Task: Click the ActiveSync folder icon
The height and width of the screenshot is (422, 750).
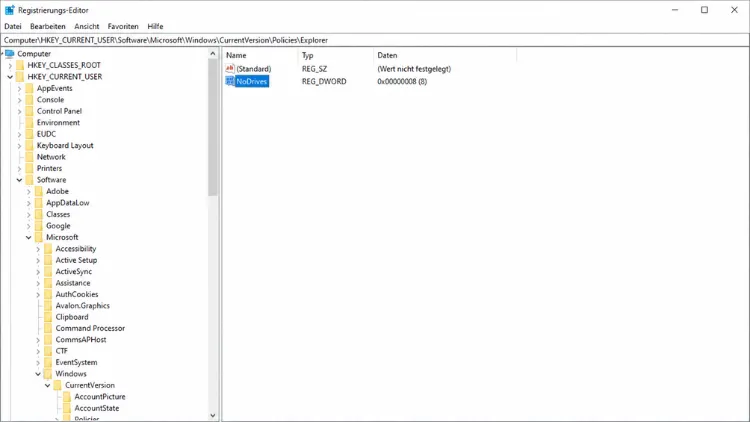Action: pyautogui.click(x=48, y=271)
